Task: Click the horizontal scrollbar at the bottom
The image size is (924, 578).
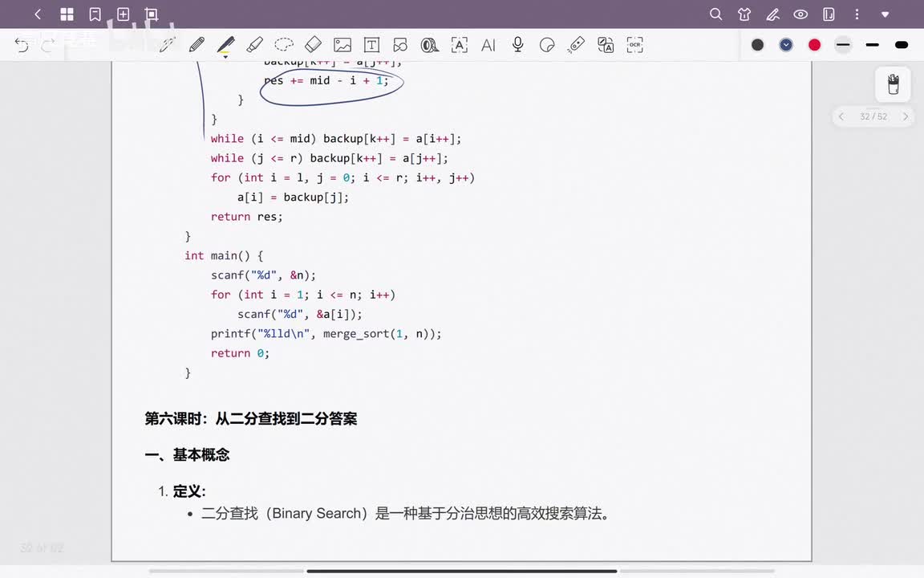Action: [x=461, y=571]
